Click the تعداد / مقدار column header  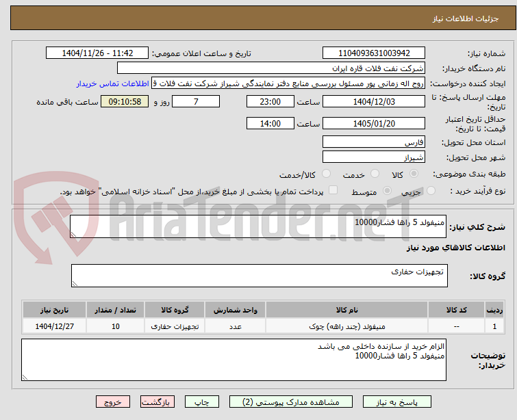pyautogui.click(x=115, y=310)
